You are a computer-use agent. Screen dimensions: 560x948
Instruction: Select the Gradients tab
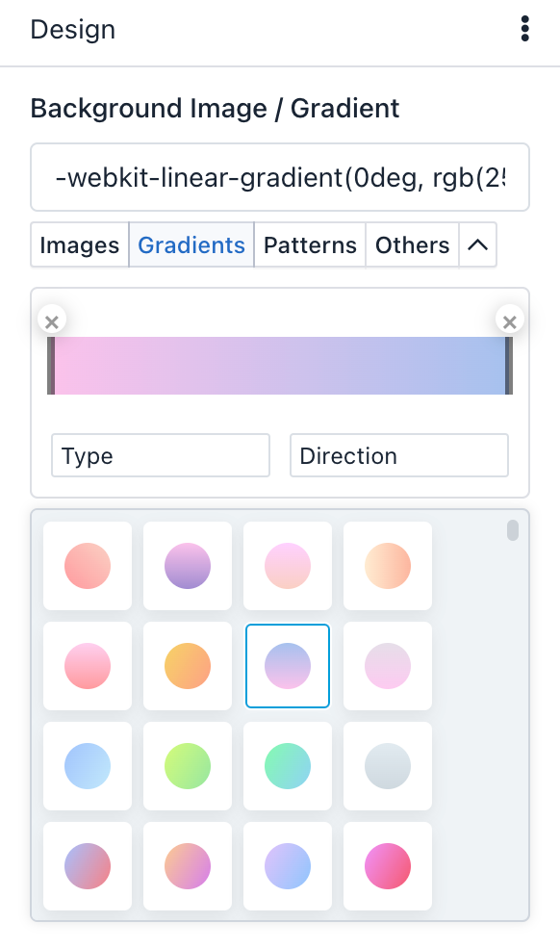(191, 245)
